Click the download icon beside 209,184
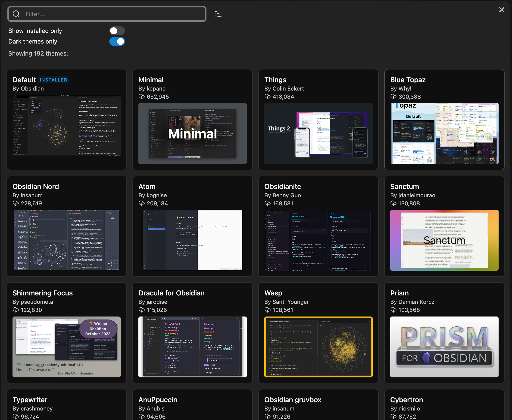Screen dimensions: 512x420 141,204
